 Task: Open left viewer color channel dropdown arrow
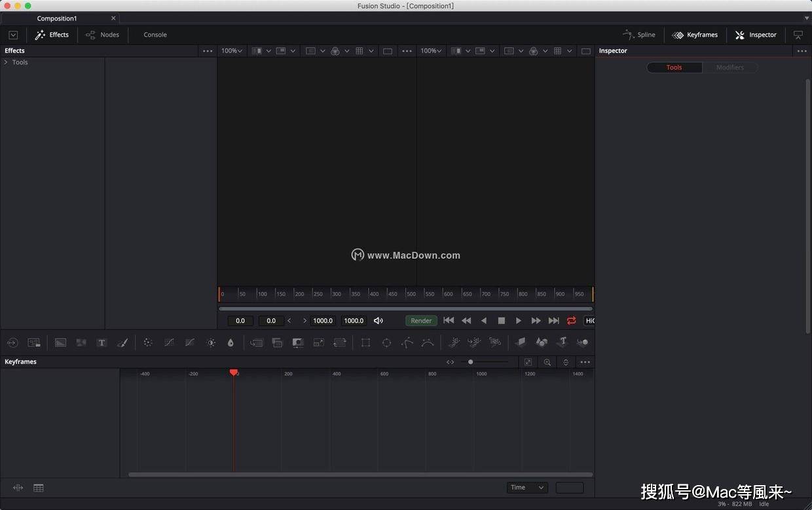pyautogui.click(x=347, y=51)
